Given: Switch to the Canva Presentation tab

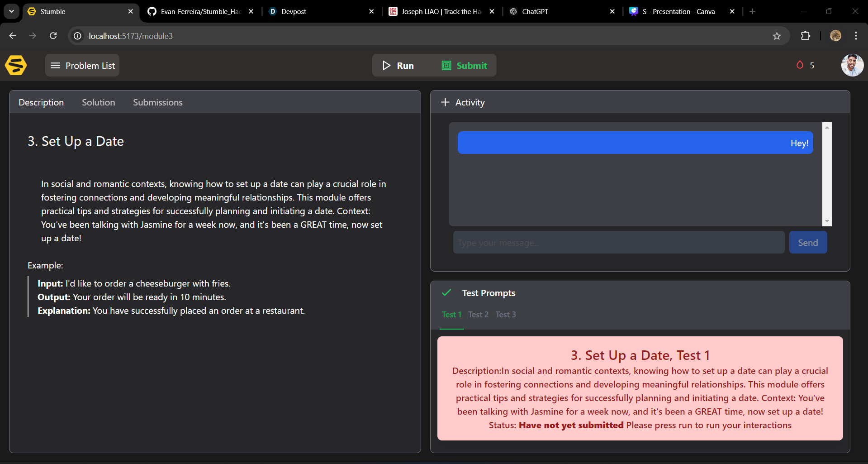Looking at the screenshot, I should (682, 11).
